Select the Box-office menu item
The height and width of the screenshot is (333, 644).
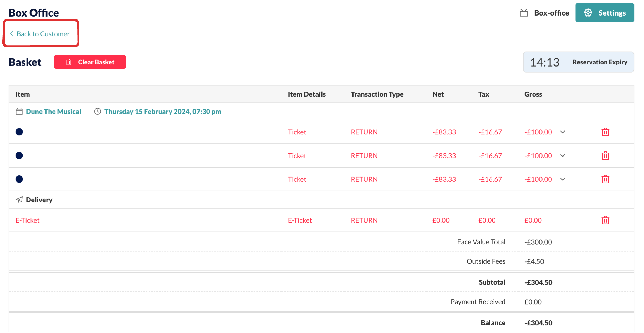[x=544, y=13]
